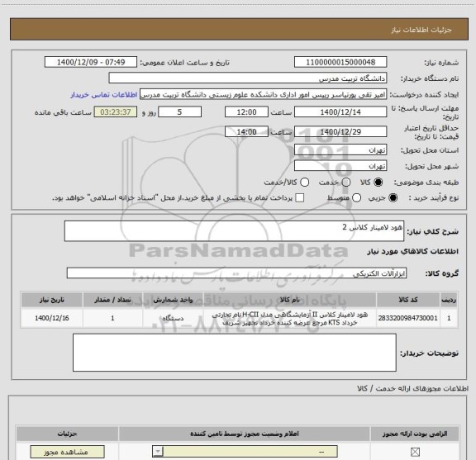Click the کد کالا column header
The image size is (476, 460).
pos(407,300)
